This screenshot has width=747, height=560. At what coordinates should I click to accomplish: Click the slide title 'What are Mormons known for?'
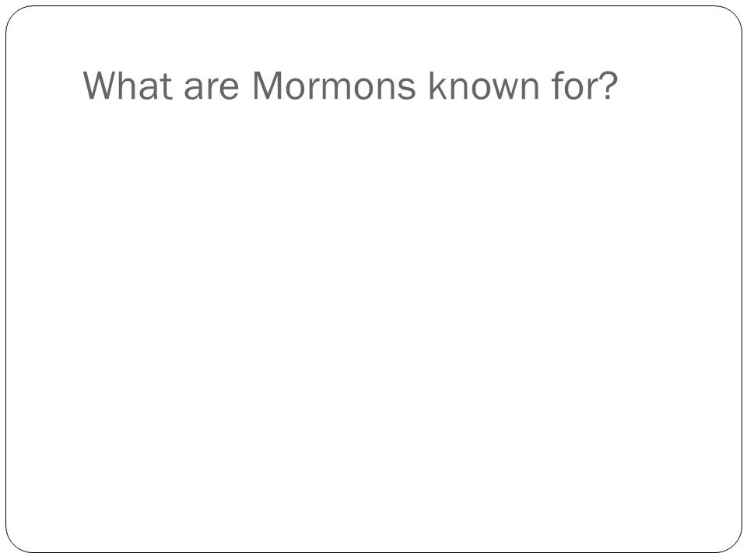350,86
